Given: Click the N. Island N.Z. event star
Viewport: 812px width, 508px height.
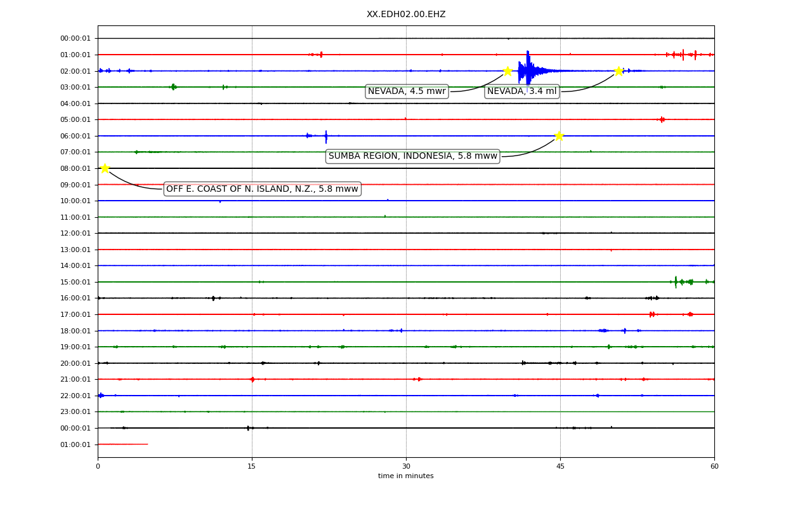Looking at the screenshot, I should point(105,168).
